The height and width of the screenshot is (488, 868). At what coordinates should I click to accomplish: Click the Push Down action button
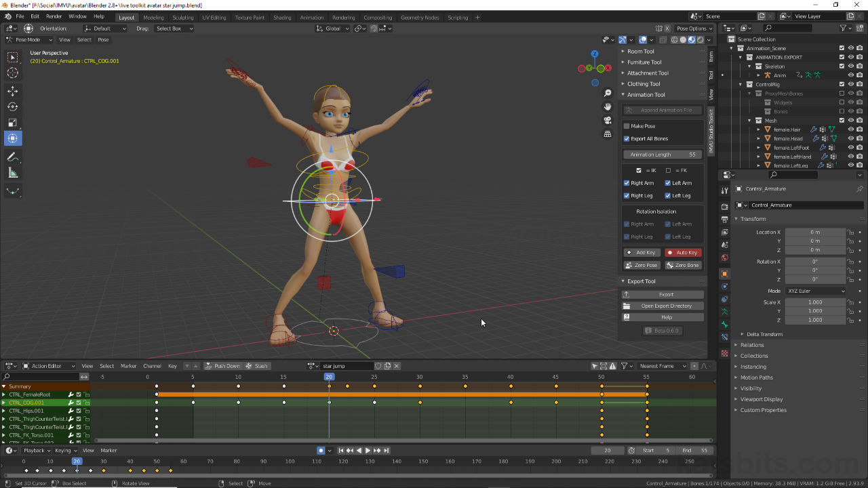[223, 366]
